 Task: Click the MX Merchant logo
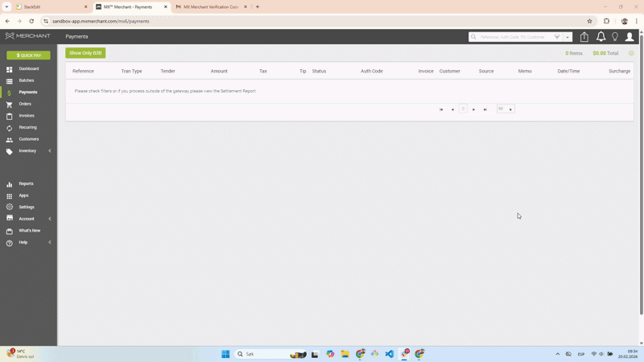pyautogui.click(x=27, y=36)
